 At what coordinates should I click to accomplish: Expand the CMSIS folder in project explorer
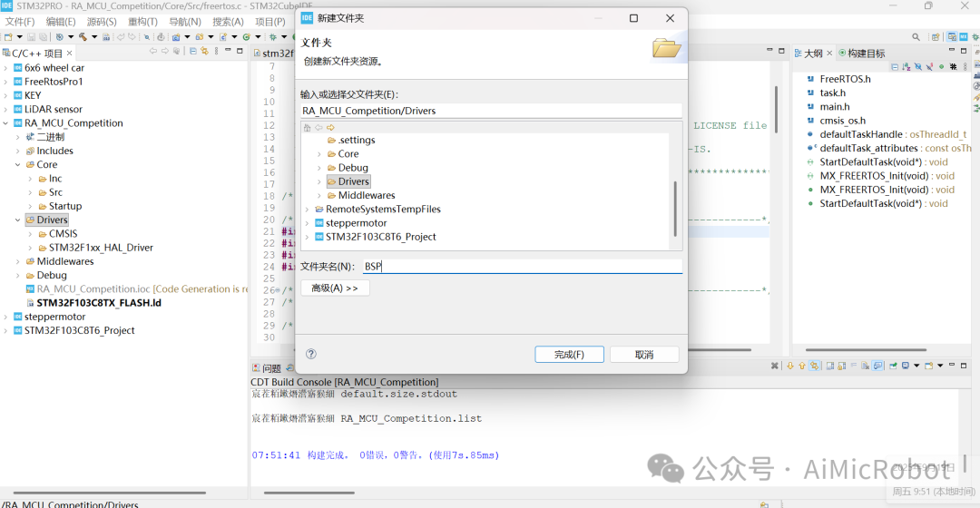pyautogui.click(x=30, y=234)
